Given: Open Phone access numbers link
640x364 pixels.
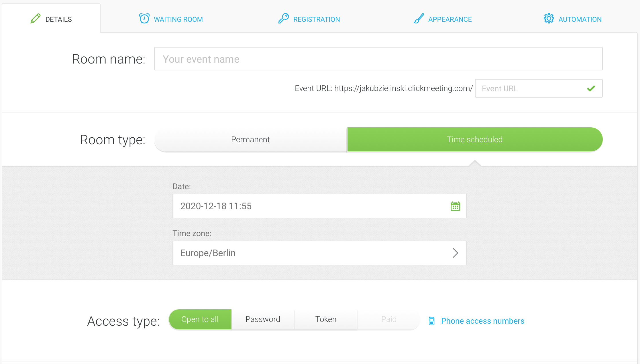Looking at the screenshot, I should 483,321.
